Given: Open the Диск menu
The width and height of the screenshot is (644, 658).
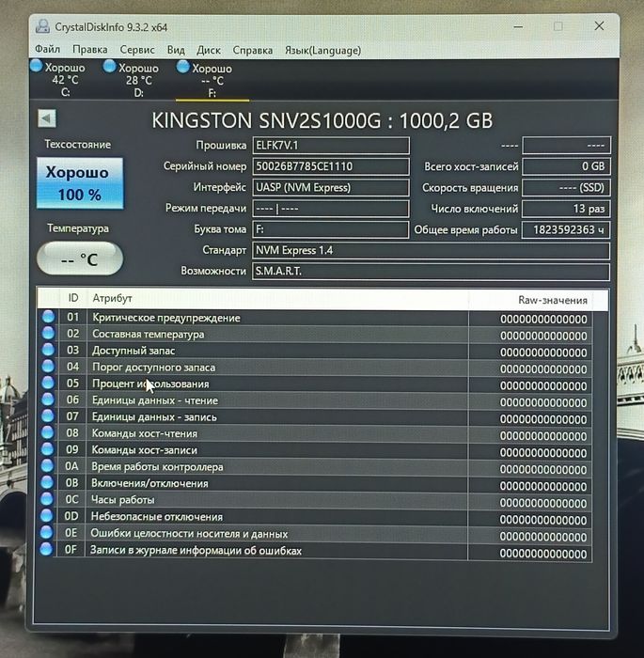Looking at the screenshot, I should (x=209, y=51).
